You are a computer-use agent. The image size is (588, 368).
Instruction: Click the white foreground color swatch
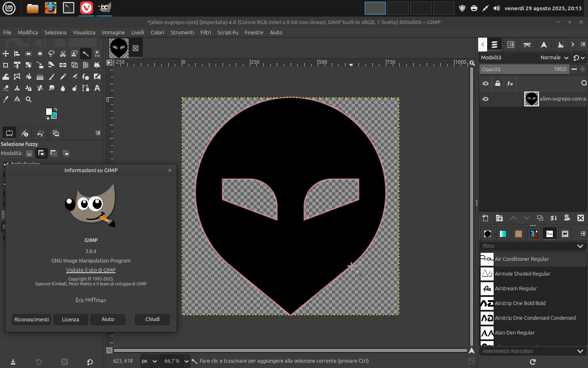click(49, 112)
